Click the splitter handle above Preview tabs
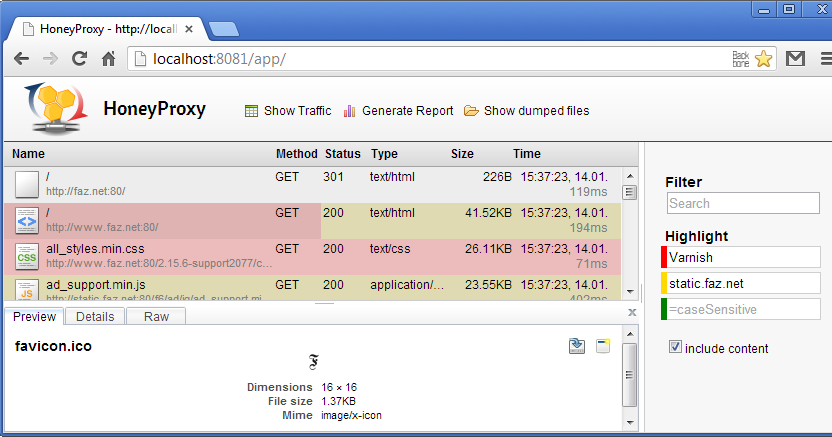Screen dimensions: 832x437 pyautogui.click(x=324, y=303)
